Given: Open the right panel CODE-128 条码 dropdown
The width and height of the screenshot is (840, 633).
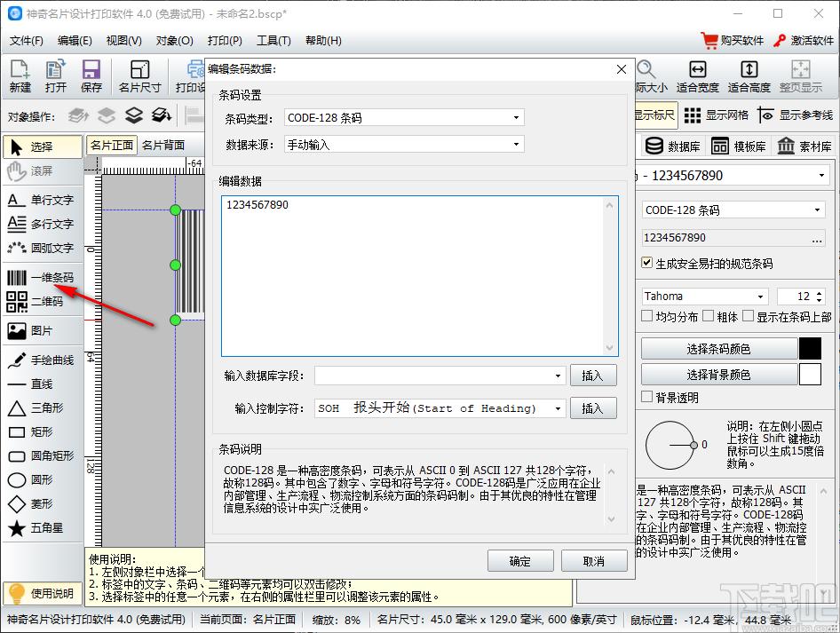Looking at the screenshot, I should tap(733, 210).
